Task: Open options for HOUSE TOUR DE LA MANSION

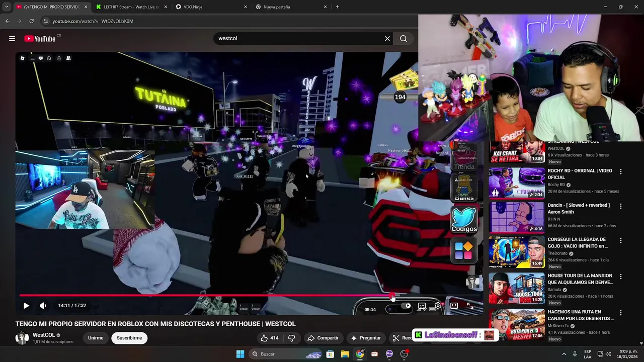Action: [x=620, y=277]
